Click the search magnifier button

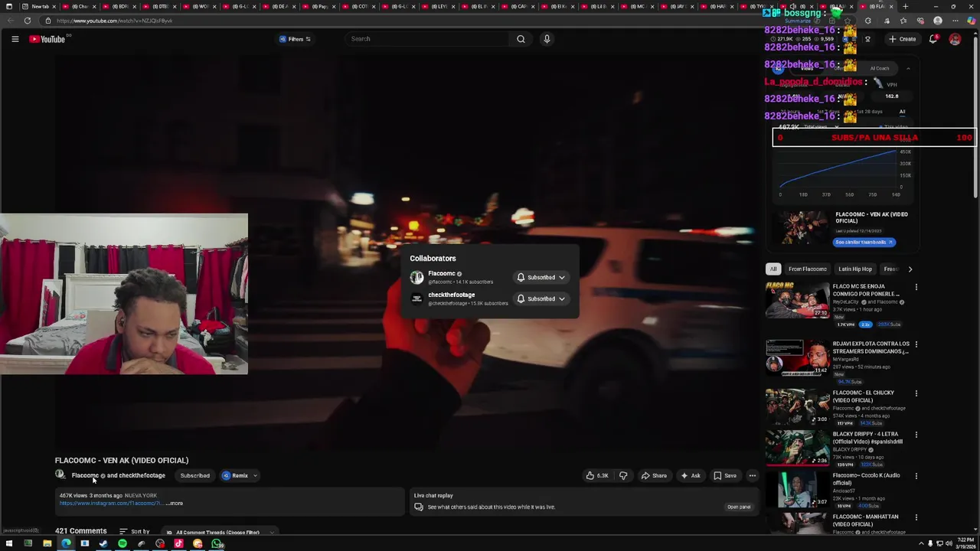521,39
